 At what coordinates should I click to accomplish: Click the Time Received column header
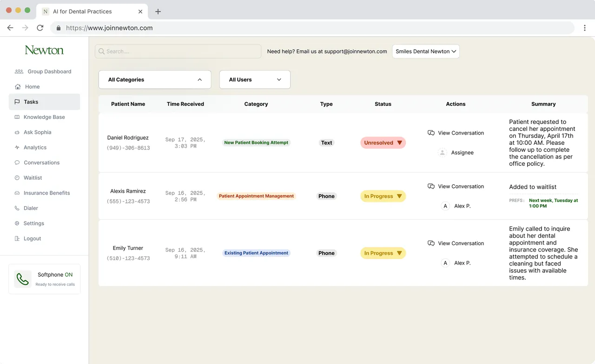click(185, 104)
